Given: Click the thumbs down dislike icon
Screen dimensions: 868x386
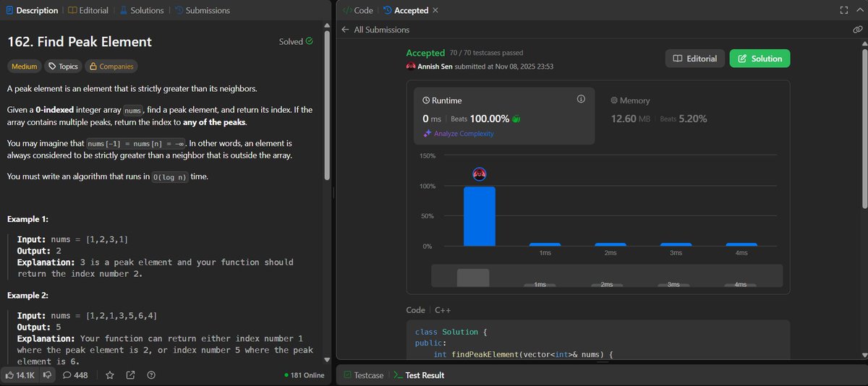Looking at the screenshot, I should 47,375.
